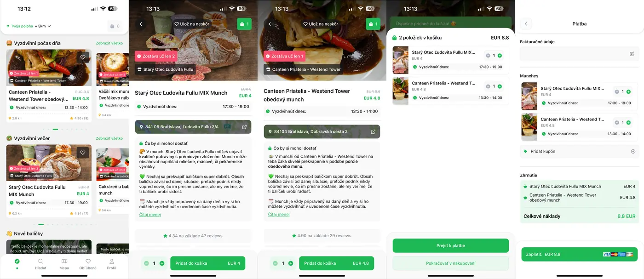Open the Hľadať search tab

[40, 264]
